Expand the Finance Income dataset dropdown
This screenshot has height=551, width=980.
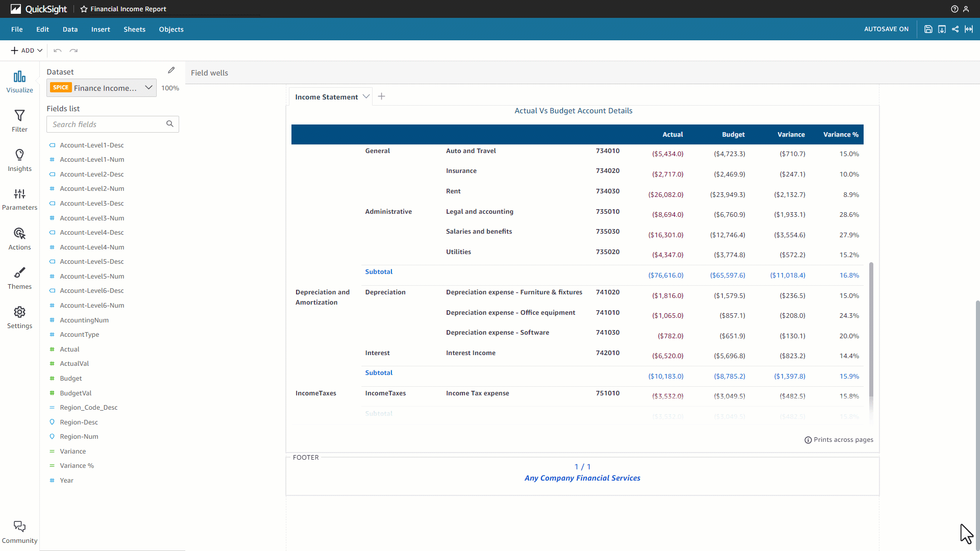148,88
